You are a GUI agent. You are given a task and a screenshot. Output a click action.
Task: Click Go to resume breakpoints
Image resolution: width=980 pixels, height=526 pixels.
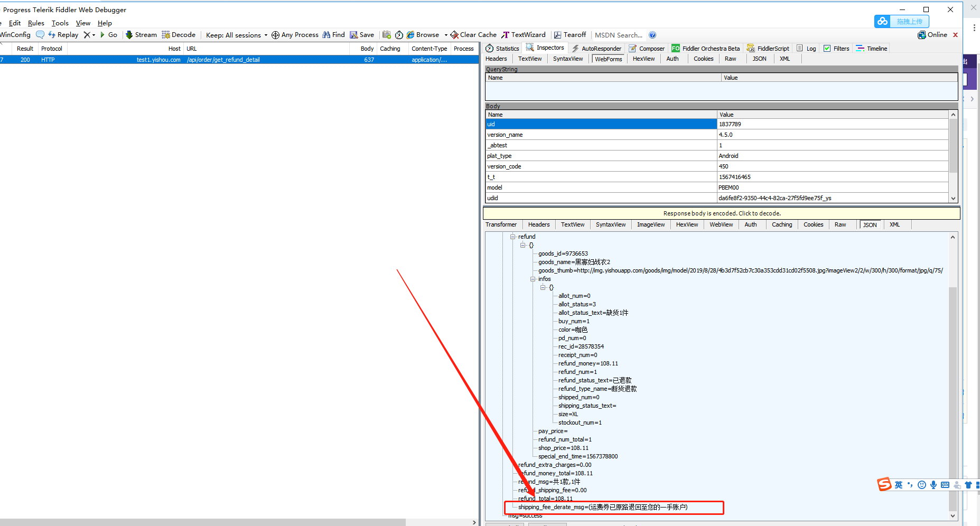[108, 35]
